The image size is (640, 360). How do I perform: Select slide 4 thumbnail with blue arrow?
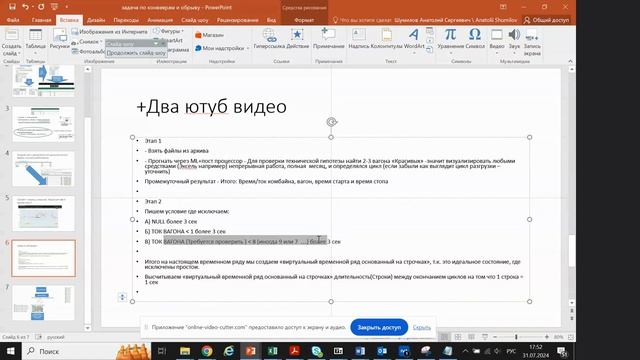(43, 169)
